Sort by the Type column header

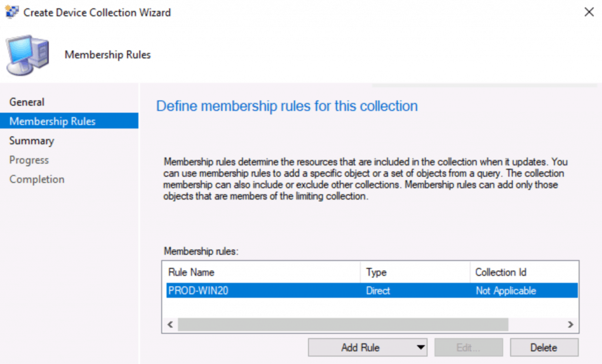pos(415,272)
